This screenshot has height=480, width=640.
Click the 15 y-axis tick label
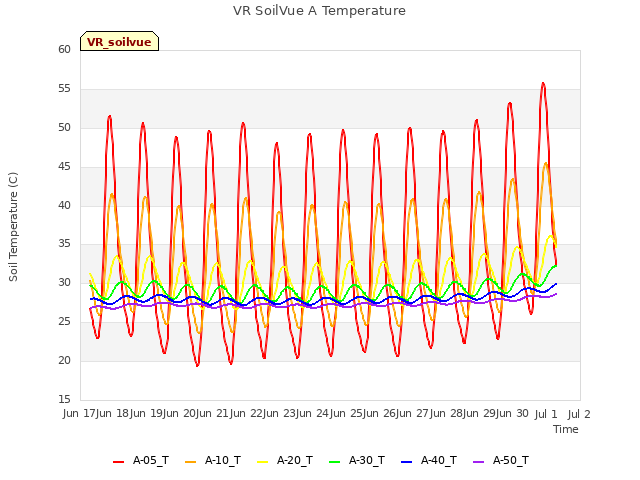[64, 399]
